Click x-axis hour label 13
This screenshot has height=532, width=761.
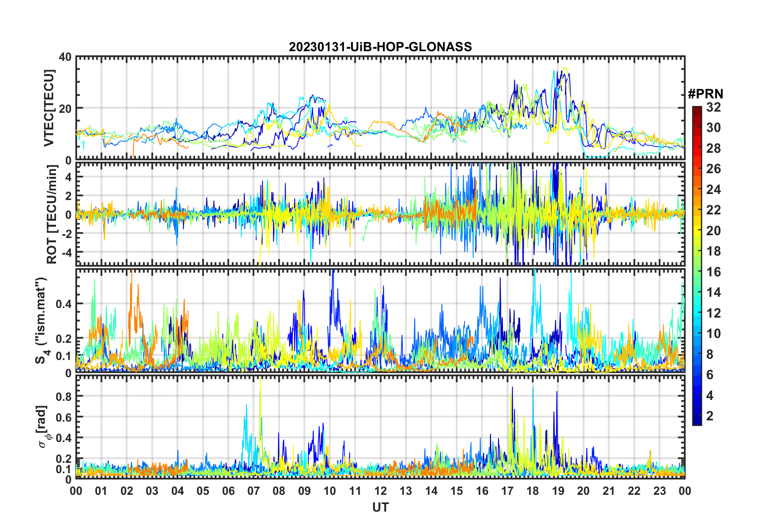[406, 491]
